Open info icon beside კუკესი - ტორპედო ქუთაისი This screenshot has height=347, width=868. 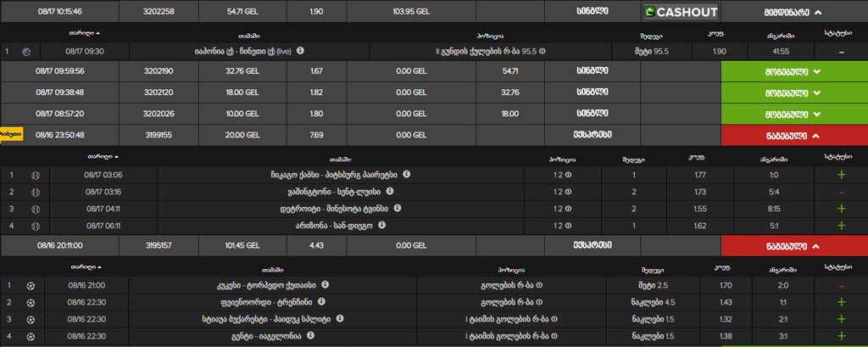[x=325, y=285]
